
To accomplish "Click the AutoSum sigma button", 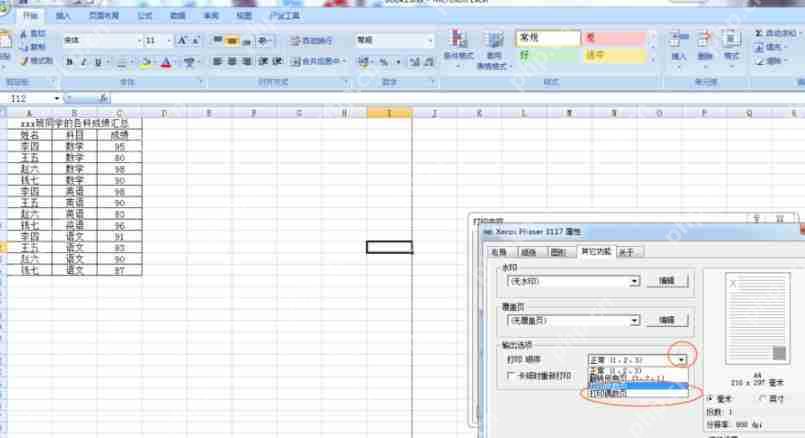I will tap(775, 33).
